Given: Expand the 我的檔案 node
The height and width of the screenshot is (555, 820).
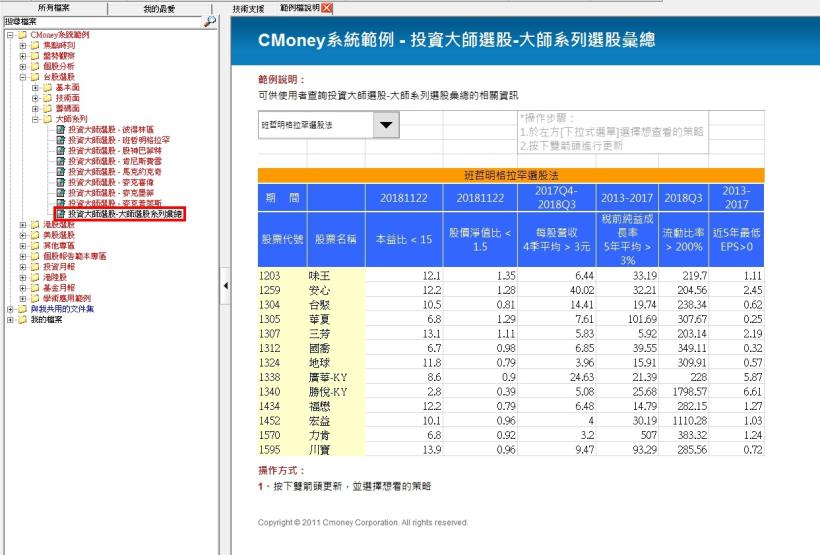Looking at the screenshot, I should 10,320.
